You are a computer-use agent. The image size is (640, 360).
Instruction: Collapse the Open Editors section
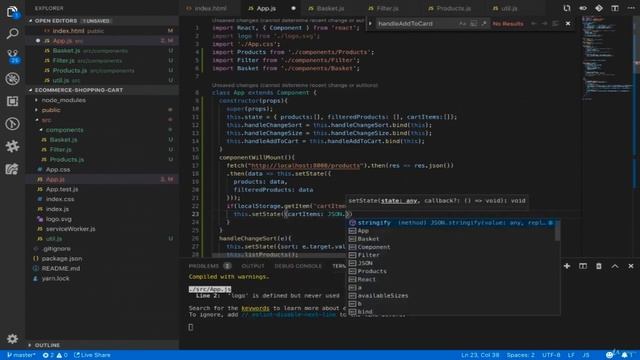[31, 20]
